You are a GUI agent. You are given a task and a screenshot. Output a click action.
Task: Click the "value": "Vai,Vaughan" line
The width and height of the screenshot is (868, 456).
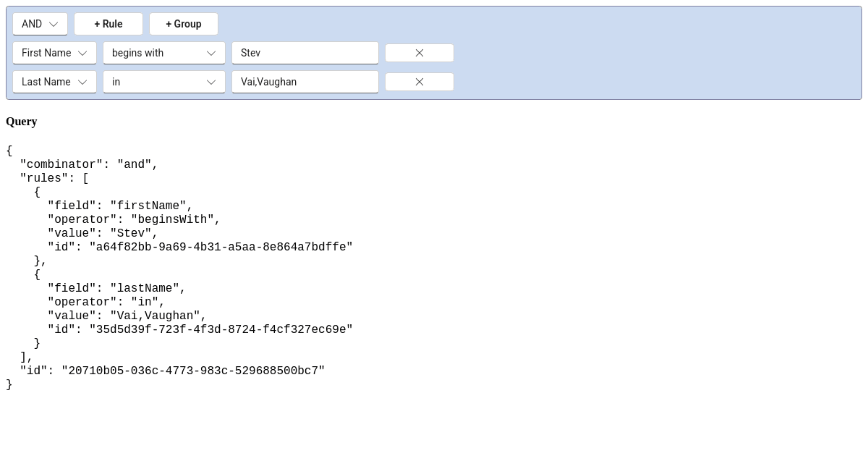(x=127, y=316)
